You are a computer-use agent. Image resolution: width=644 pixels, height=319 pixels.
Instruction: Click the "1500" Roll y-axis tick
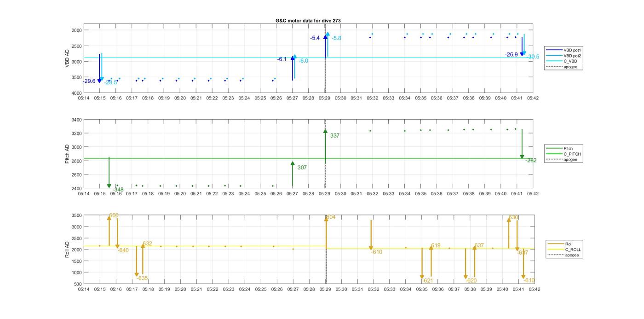click(77, 261)
